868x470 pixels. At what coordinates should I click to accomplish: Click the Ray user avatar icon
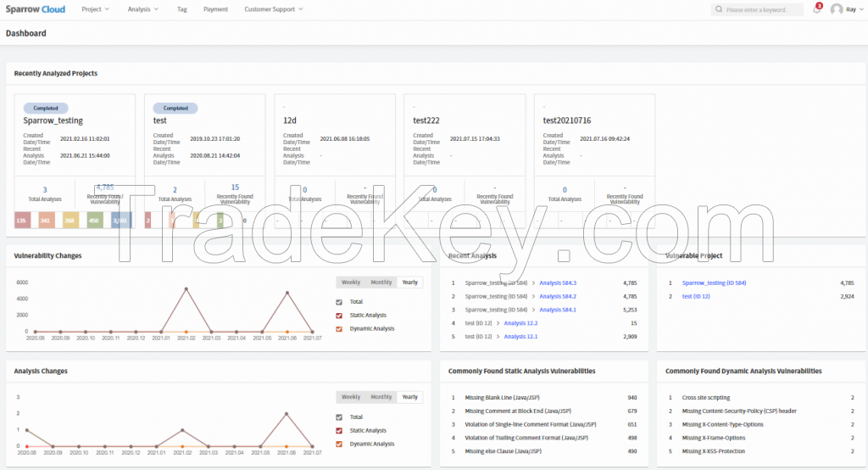[x=837, y=9]
